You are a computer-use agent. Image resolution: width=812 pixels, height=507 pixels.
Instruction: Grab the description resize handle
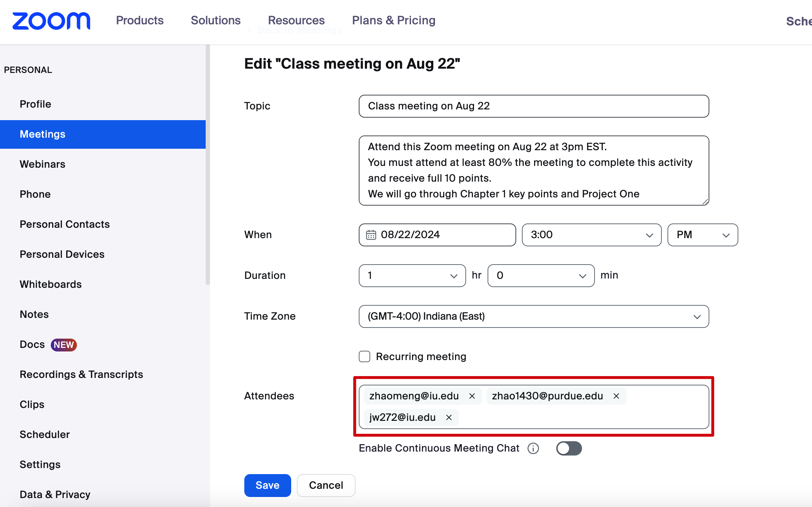click(x=705, y=202)
